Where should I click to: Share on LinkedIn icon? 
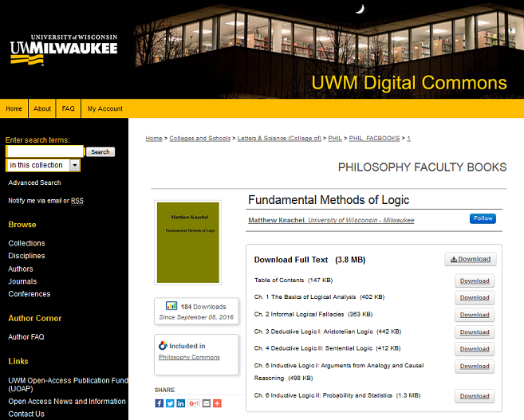coord(181,403)
